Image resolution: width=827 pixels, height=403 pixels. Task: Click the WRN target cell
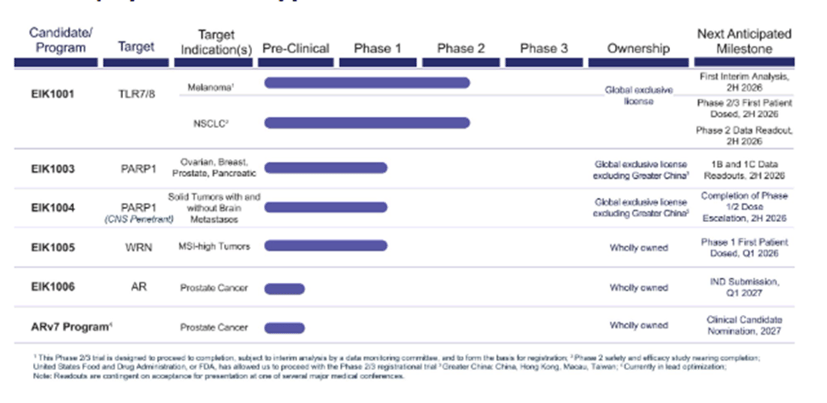pyautogui.click(x=136, y=246)
